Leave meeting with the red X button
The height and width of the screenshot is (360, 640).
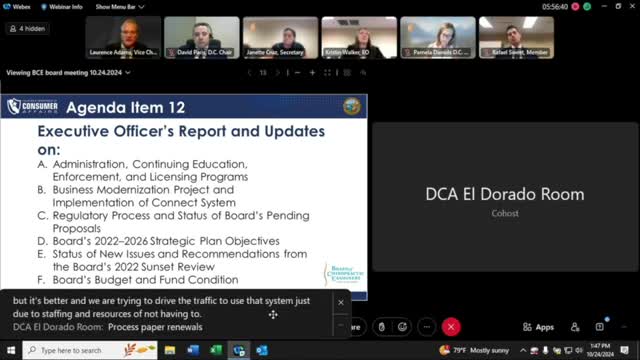pyautogui.click(x=451, y=327)
